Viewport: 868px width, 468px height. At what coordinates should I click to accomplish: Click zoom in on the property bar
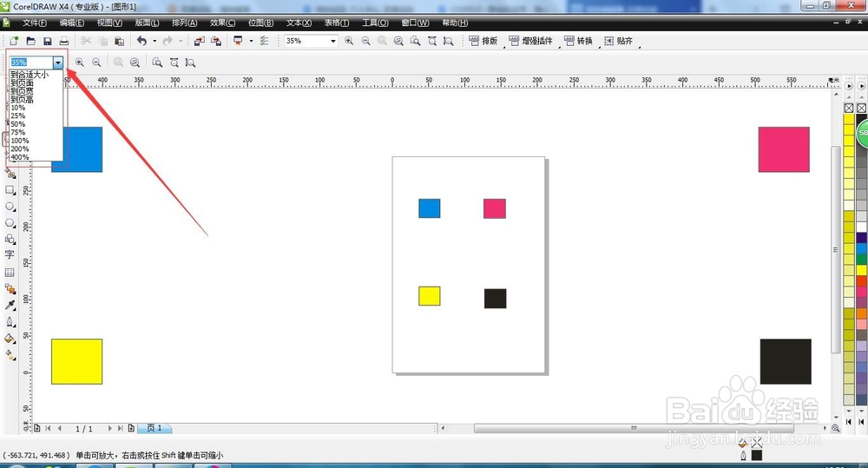pos(80,63)
